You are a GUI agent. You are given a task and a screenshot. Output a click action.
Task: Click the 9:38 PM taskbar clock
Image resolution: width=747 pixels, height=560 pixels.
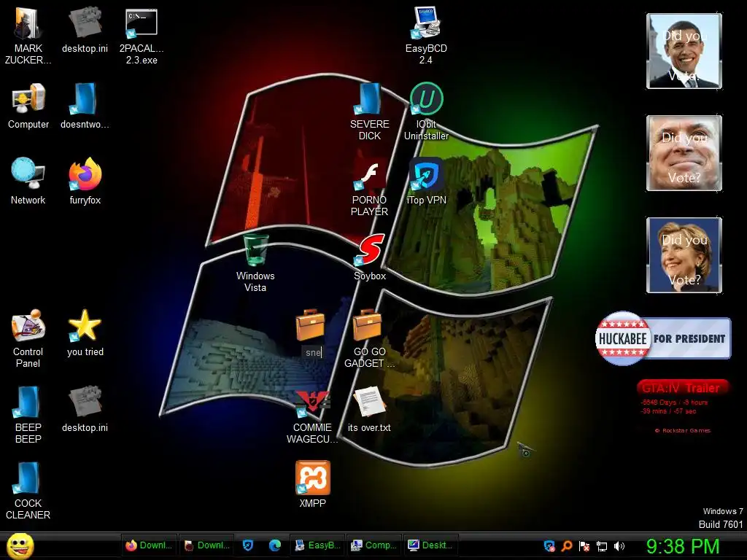(x=683, y=546)
